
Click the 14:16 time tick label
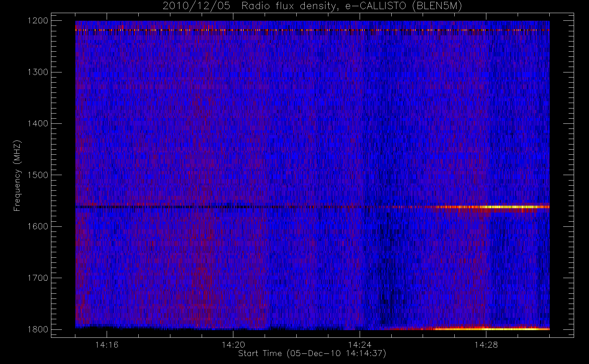(107, 345)
